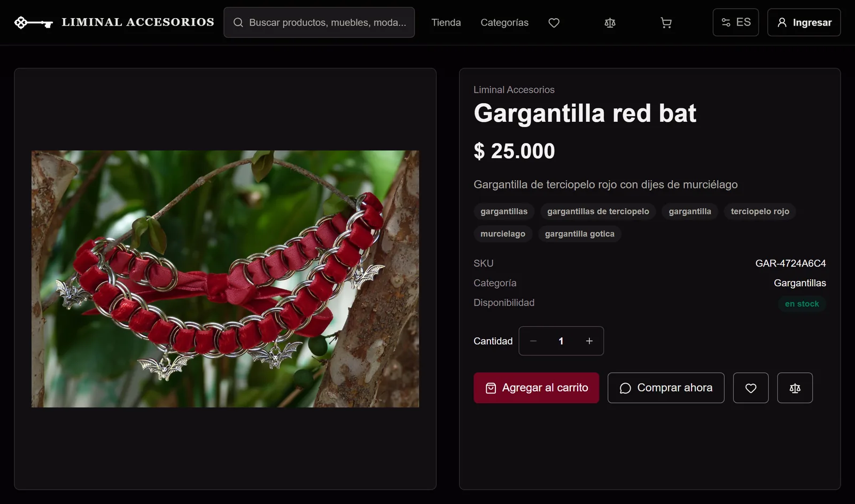Viewport: 855px width, 504px height.
Task: Click the LIMINAL ACCESORIOS brand title
Action: tap(138, 22)
